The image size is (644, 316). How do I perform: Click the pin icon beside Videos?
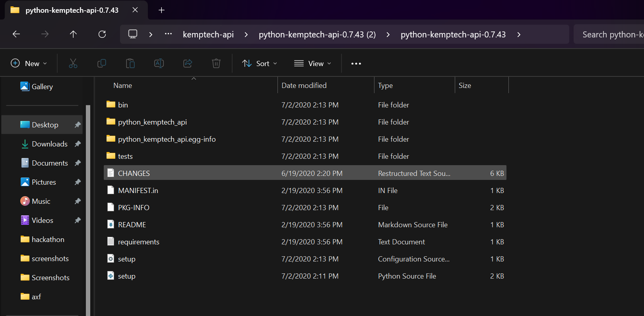78,220
